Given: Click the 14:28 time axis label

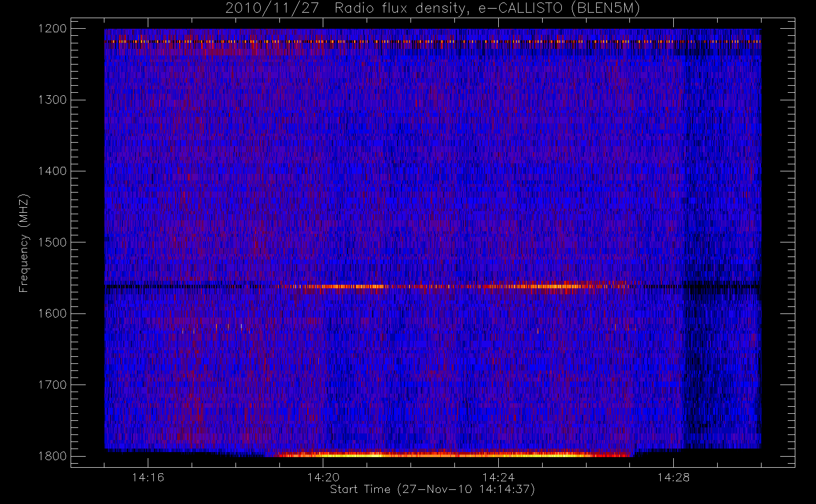Looking at the screenshot, I should coord(673,477).
